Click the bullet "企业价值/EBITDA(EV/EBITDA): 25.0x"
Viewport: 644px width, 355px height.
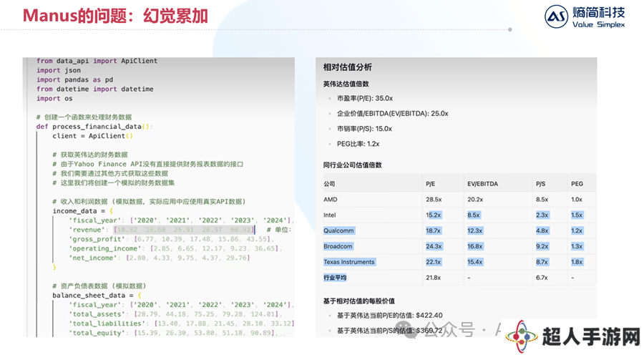[x=393, y=113]
